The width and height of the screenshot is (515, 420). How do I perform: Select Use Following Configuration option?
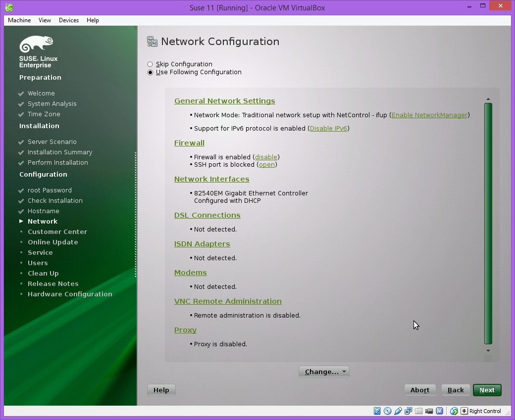150,73
